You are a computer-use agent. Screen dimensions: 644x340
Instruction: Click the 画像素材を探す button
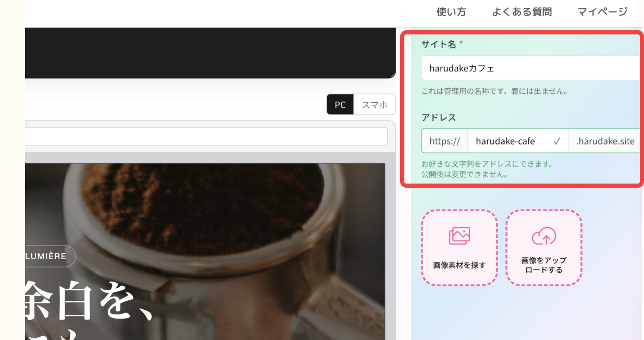tap(460, 248)
